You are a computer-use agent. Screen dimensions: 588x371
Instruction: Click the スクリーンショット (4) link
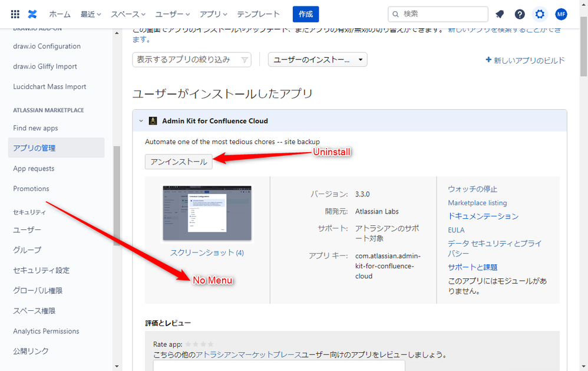(x=207, y=252)
